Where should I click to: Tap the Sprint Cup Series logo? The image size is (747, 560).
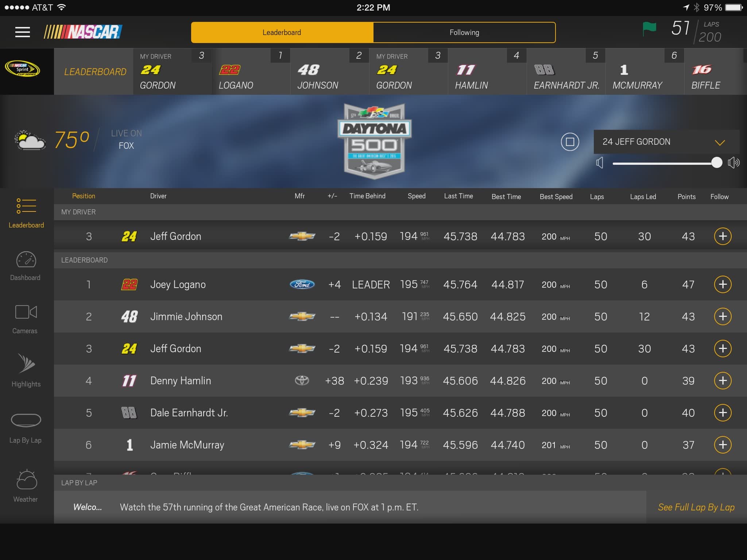tap(22, 69)
